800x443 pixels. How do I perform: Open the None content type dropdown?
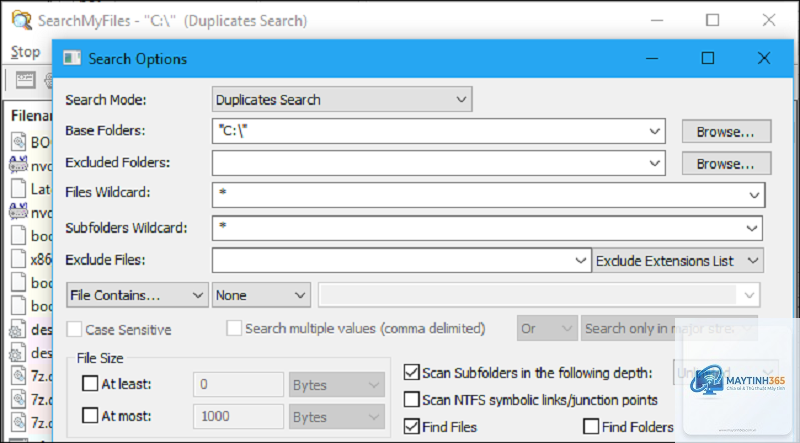(261, 295)
